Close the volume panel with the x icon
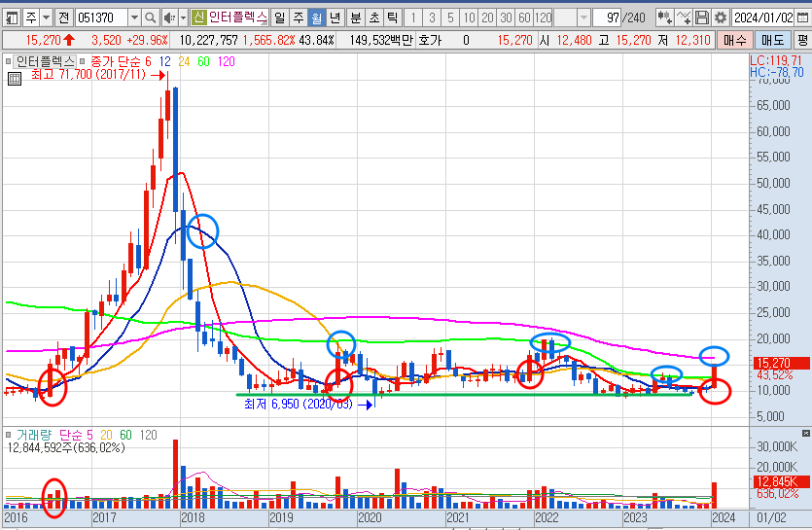The height and width of the screenshot is (530, 812). [x=805, y=433]
